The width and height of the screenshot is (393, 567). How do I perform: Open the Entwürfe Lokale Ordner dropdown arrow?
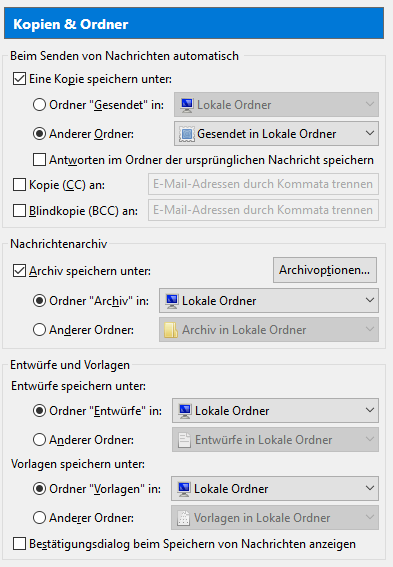tap(369, 410)
